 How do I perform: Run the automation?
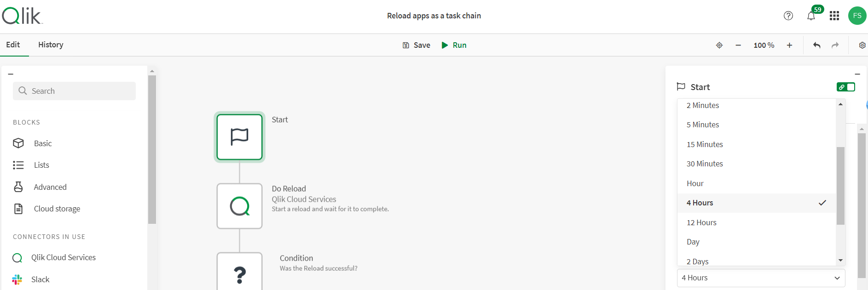[454, 45]
